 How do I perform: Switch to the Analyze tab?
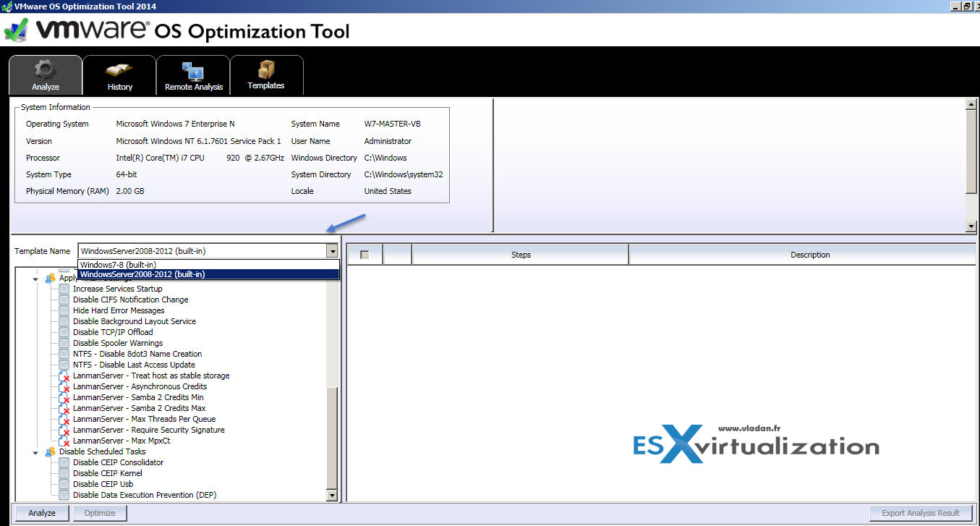[46, 75]
